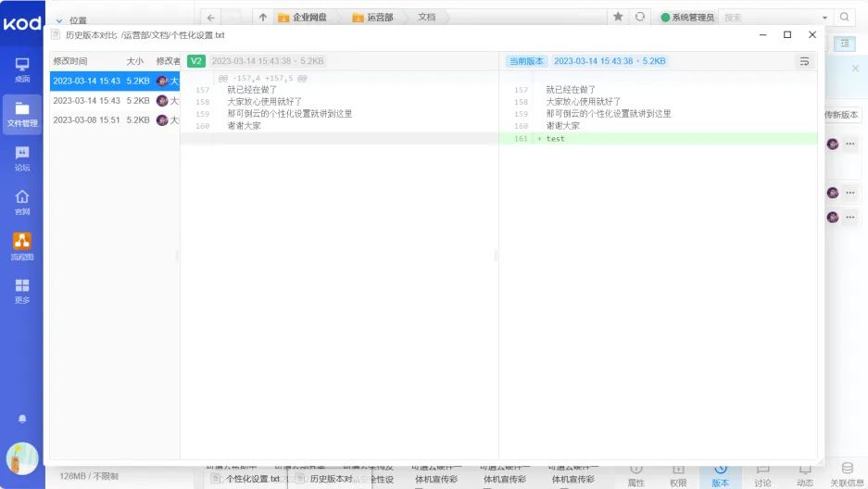
Task: Open the 权限 (Permissions) tab
Action: coord(678,476)
